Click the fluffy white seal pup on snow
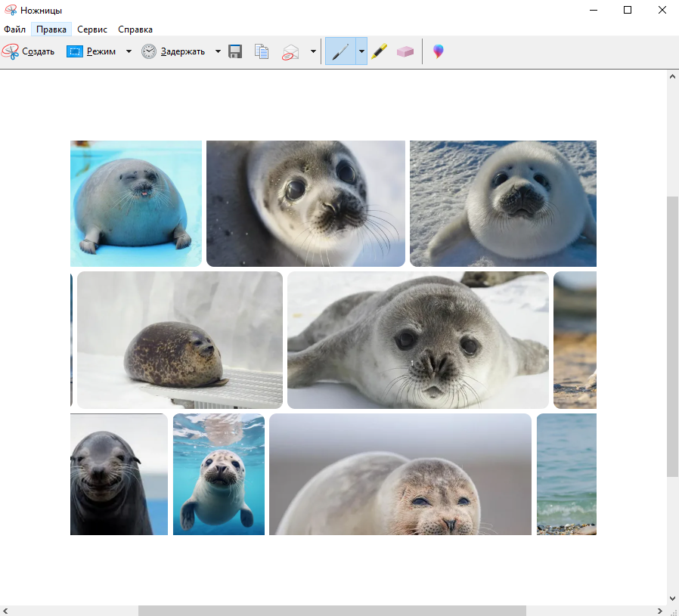 click(x=503, y=203)
